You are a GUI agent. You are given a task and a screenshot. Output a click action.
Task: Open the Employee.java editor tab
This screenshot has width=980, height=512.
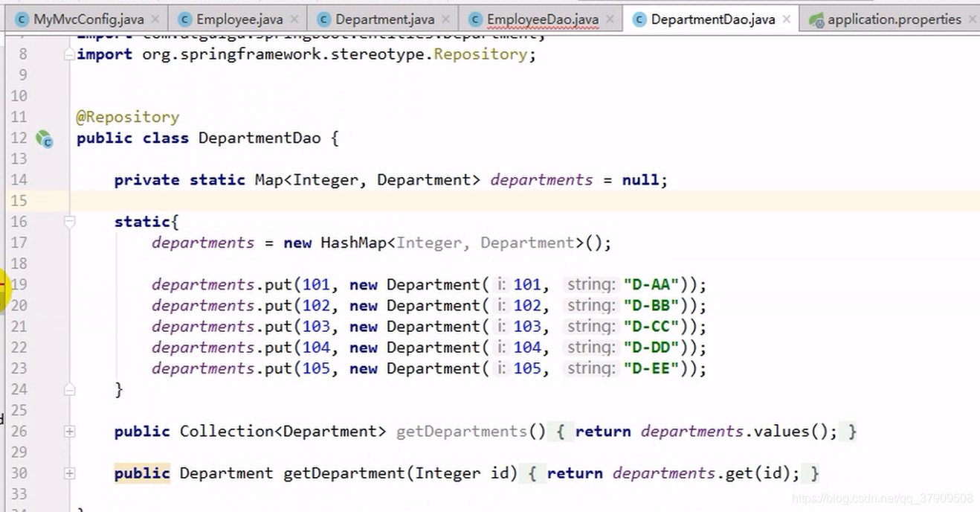238,19
